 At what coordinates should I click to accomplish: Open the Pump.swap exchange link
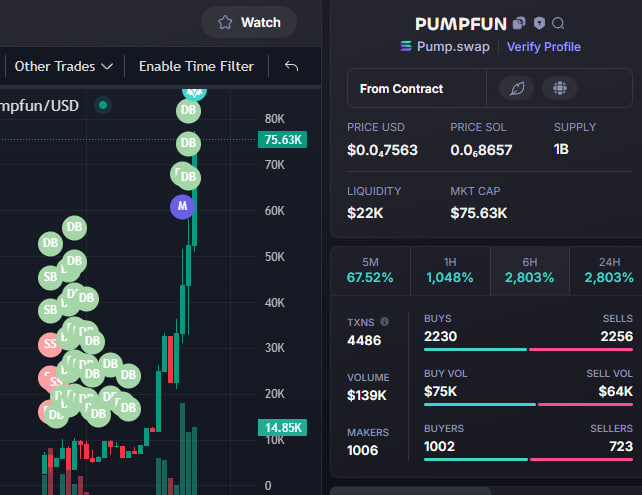pos(445,47)
